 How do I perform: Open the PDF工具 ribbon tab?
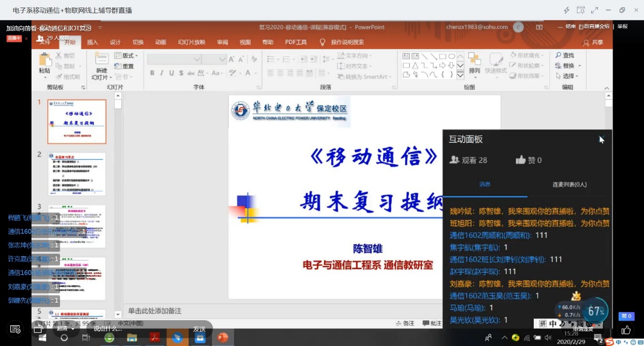[296, 43]
